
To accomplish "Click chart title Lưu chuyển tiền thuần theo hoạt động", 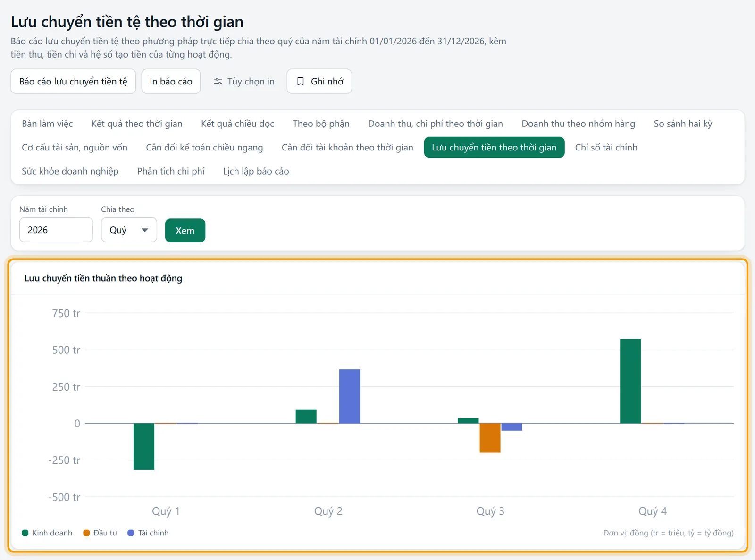I will pyautogui.click(x=103, y=278).
